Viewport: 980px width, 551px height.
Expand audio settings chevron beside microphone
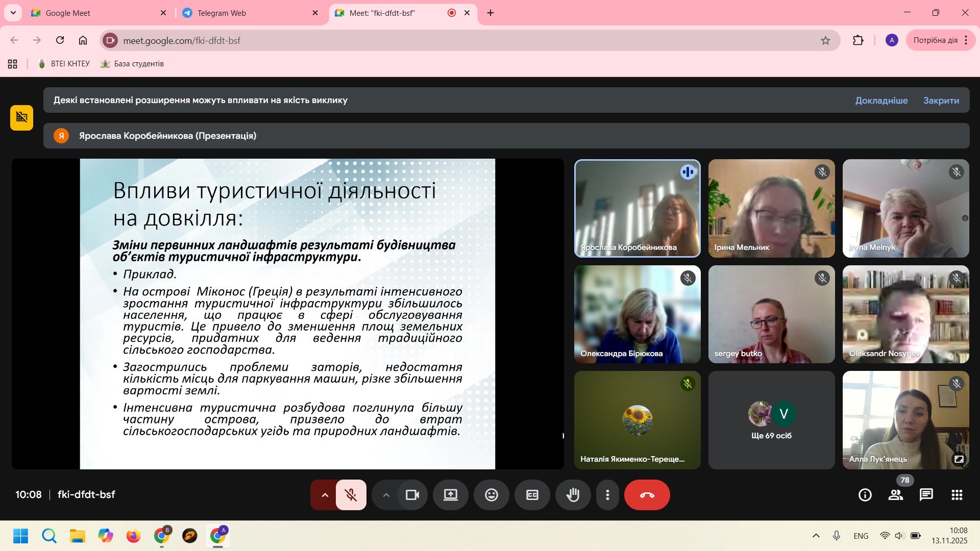click(x=325, y=494)
